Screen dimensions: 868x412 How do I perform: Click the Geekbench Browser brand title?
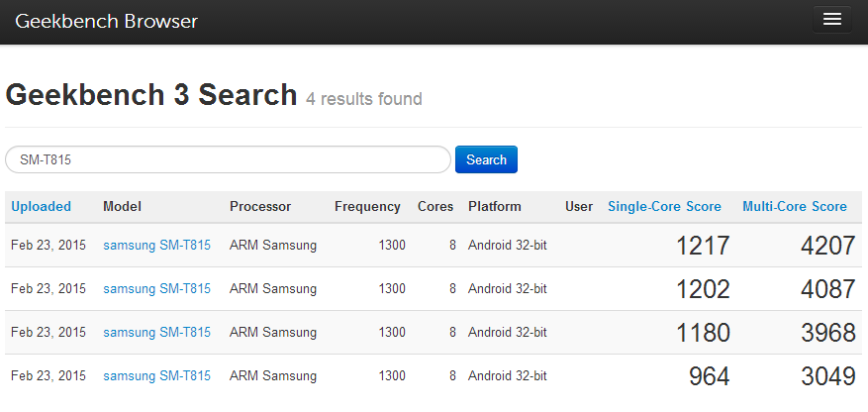click(106, 22)
